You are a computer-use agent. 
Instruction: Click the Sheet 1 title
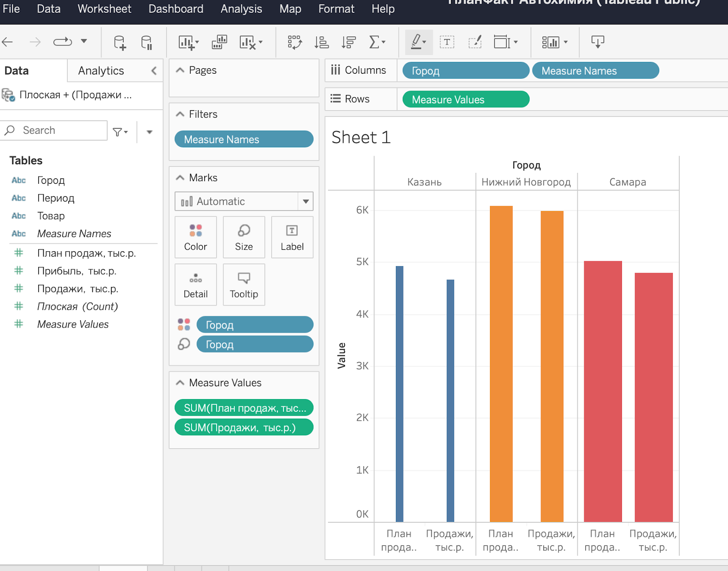pyautogui.click(x=361, y=137)
